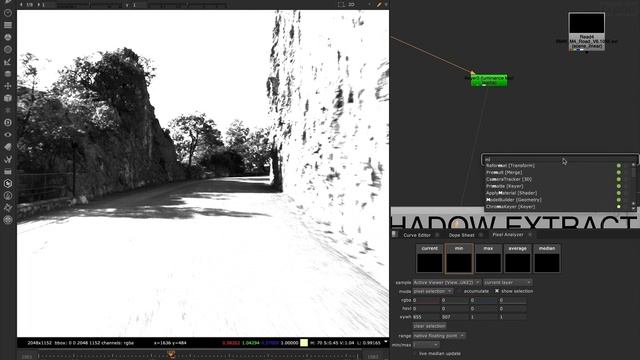Click green dot beside CameraTracker [3D]
The image size is (640, 360).
click(618, 179)
